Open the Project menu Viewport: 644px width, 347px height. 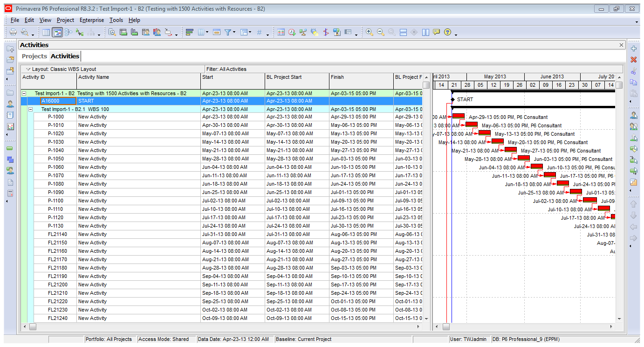pyautogui.click(x=65, y=20)
